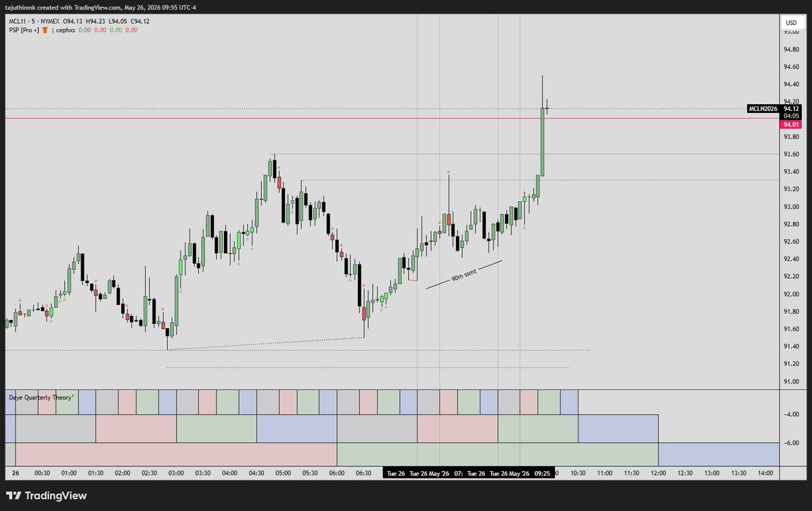Select the blue quarter box spanning 12:00 to 14:00

click(x=719, y=454)
